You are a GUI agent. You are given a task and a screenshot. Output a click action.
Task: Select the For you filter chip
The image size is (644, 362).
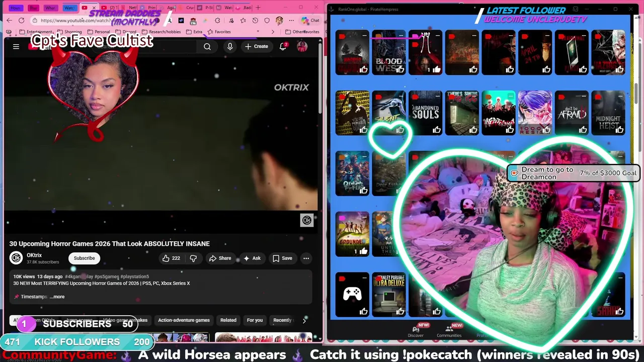click(255, 320)
